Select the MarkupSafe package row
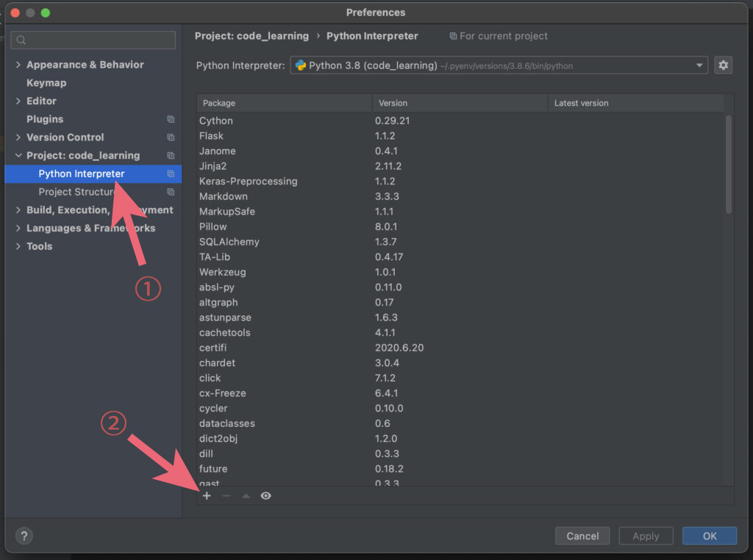The width and height of the screenshot is (753, 560). pyautogui.click(x=460, y=212)
